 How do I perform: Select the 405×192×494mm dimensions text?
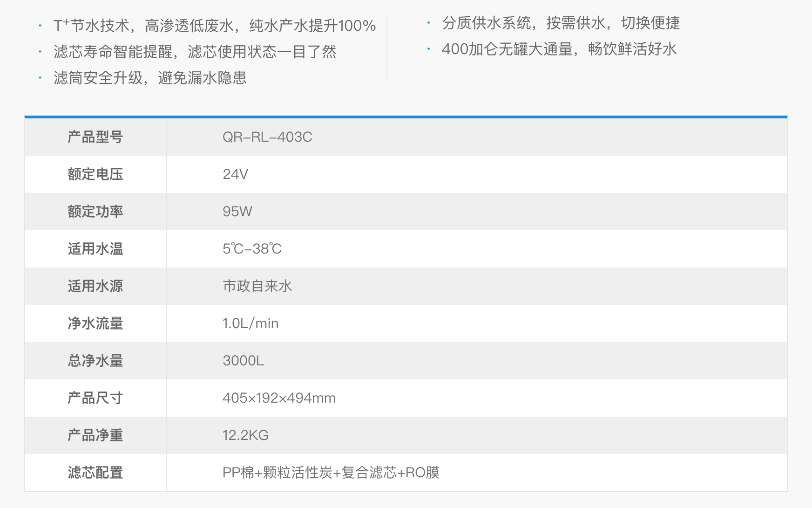[279, 398]
